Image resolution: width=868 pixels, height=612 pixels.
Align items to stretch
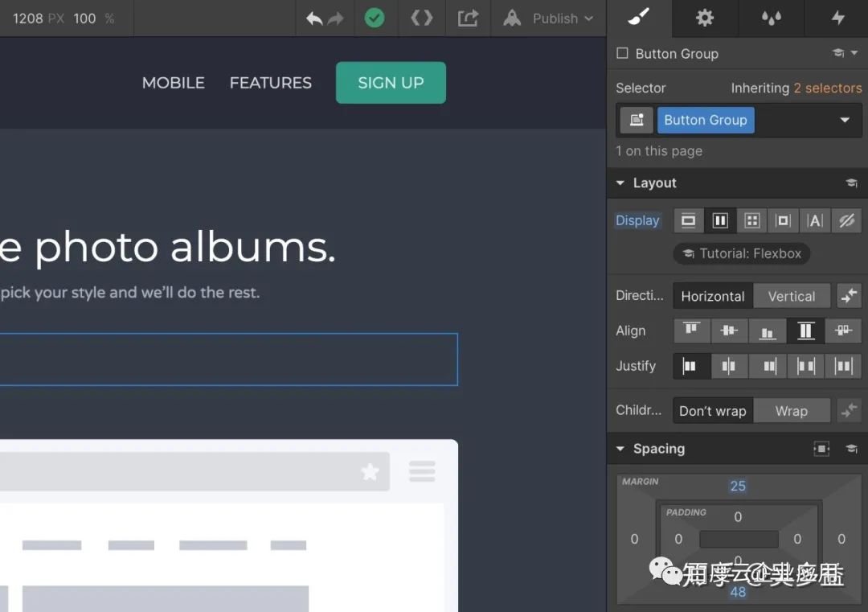(x=805, y=331)
